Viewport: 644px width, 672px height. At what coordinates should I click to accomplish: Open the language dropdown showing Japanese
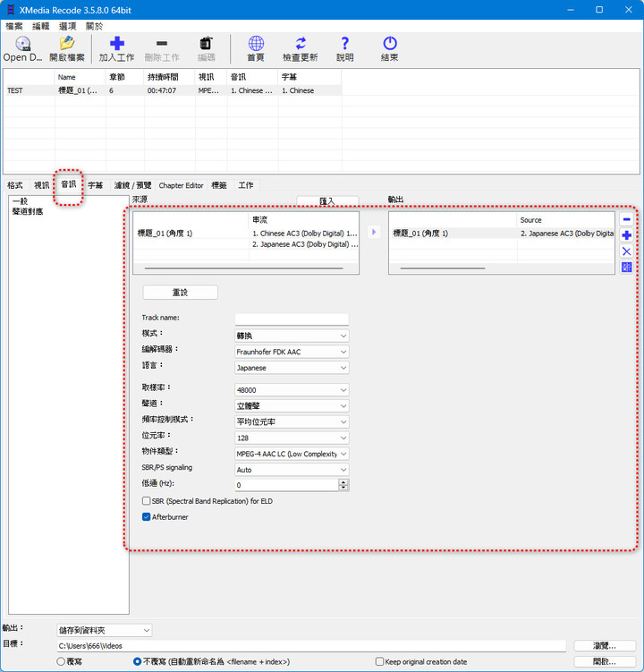[292, 367]
